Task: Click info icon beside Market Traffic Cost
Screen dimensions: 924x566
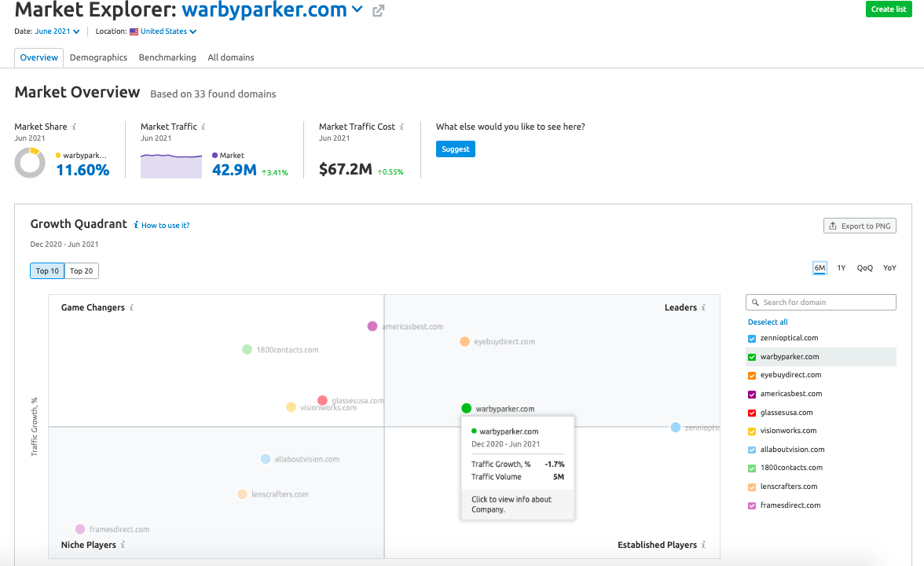Action: (401, 127)
